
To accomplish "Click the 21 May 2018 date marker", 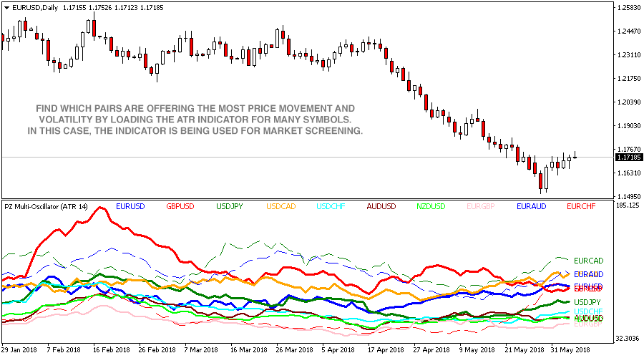I will tap(525, 350).
